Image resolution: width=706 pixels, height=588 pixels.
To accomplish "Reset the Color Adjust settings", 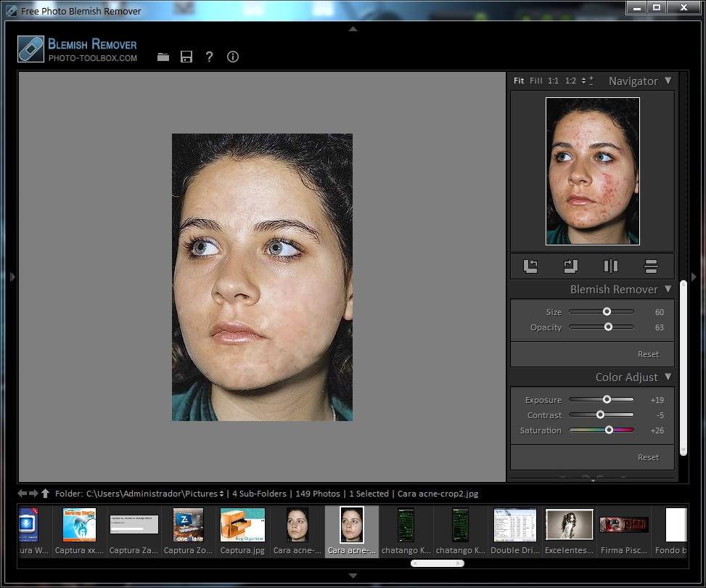I will pos(648,456).
